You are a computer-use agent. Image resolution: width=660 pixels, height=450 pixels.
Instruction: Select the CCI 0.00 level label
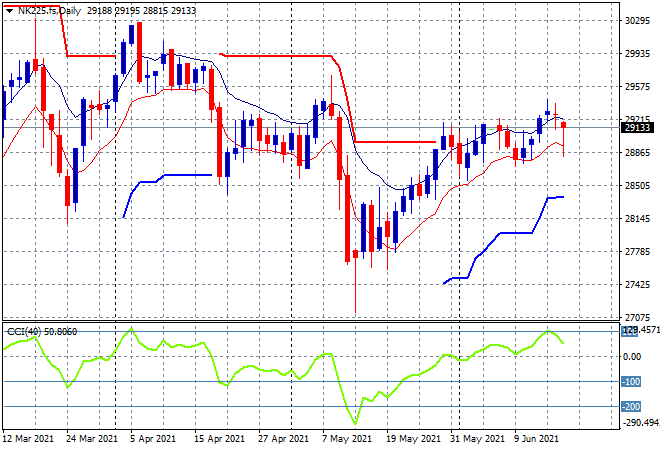pos(632,357)
